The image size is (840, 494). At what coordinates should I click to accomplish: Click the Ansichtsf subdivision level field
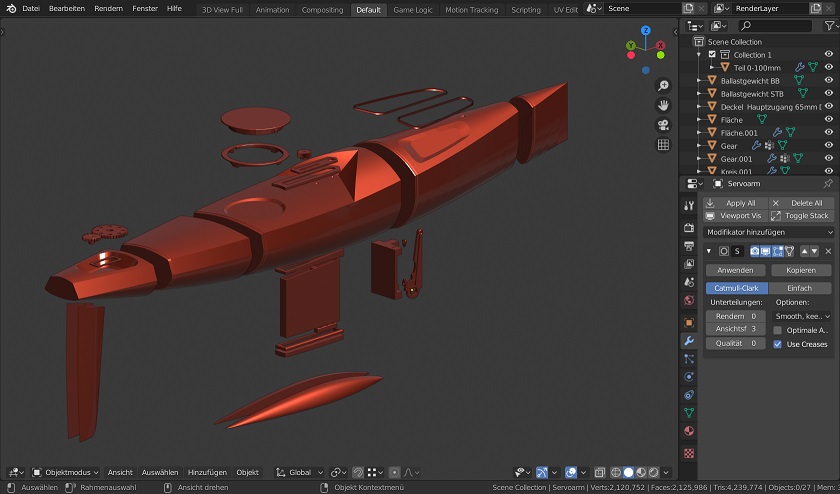[x=735, y=329]
